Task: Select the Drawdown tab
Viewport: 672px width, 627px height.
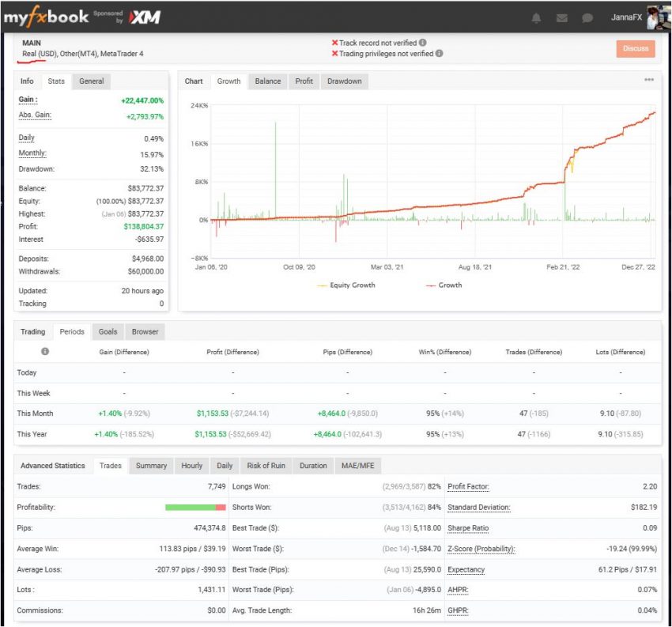Action: point(344,81)
